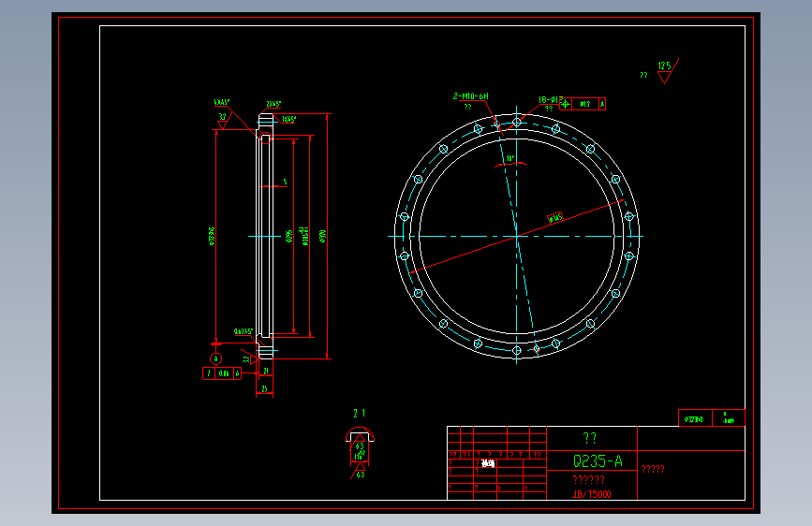Screen dimensions: 812x526
Task: Click the 25 width dimension
Action: 264,388
